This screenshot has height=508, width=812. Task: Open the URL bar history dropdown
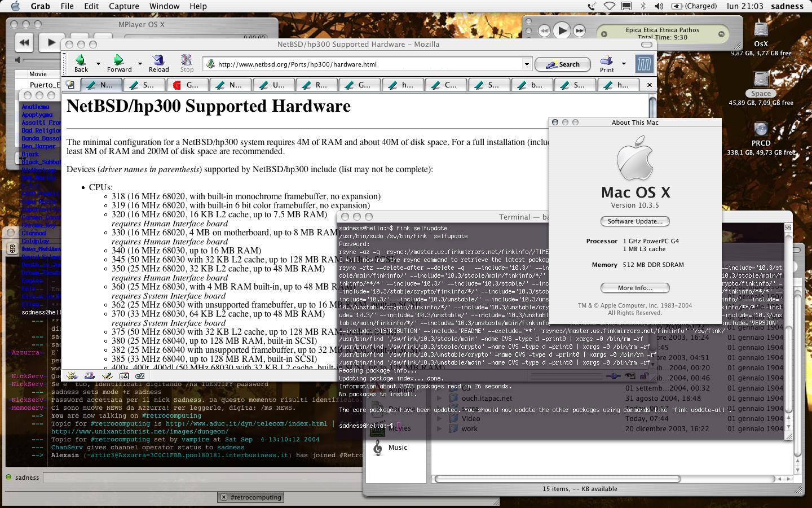point(527,64)
